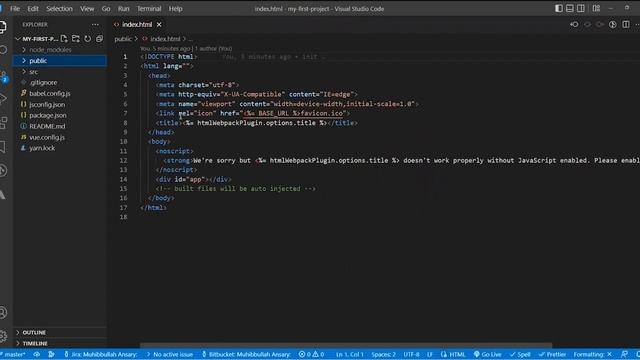Start Go Live server
Image resolution: width=640 pixels, height=360 pixels.
pos(487,354)
